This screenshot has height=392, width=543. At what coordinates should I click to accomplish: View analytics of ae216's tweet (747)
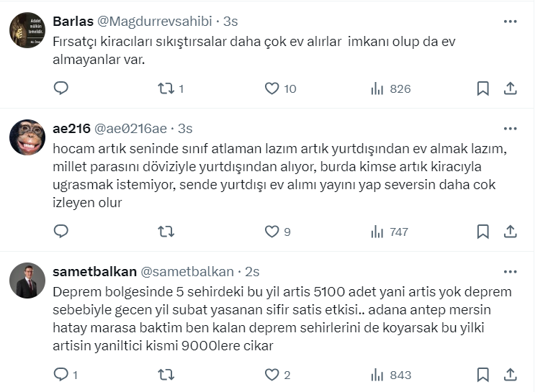click(390, 232)
